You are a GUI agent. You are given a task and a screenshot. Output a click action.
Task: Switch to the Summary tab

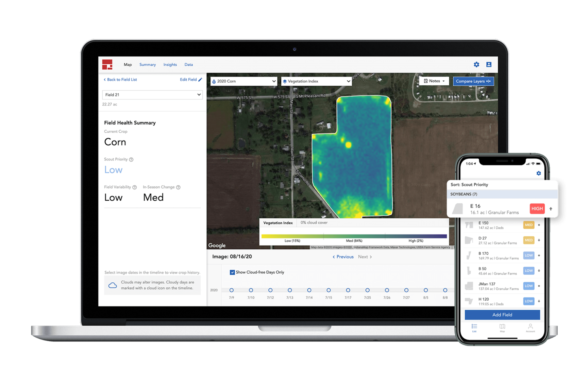tap(148, 65)
